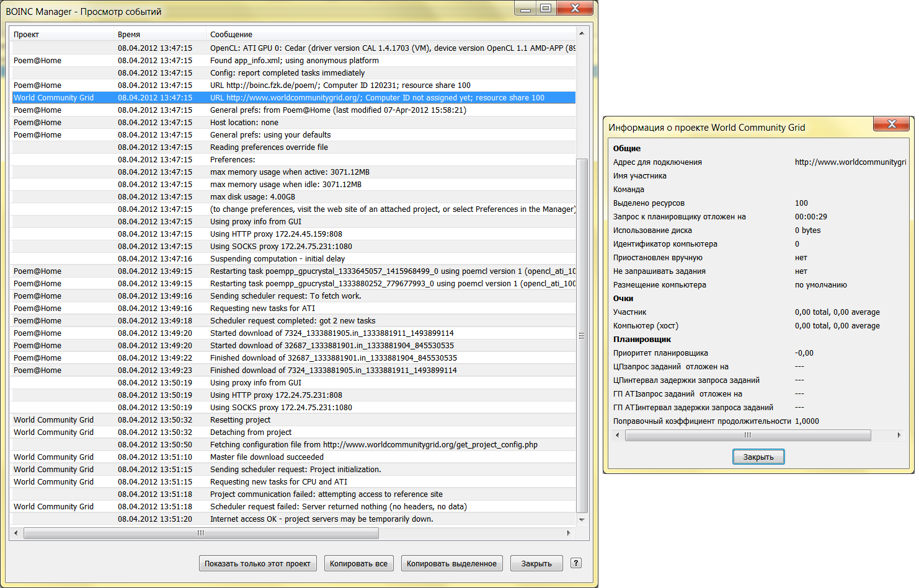Screen dimensions: 919x588
Task: Click the event list's horizontal scrollbar left arrow
Action: tap(16, 533)
